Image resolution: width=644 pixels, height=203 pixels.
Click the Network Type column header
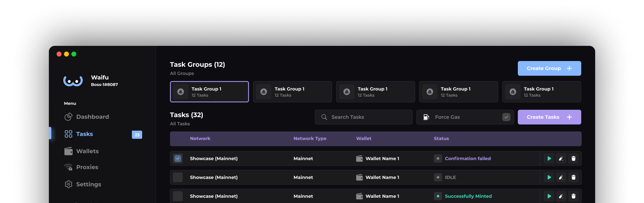coord(310,139)
